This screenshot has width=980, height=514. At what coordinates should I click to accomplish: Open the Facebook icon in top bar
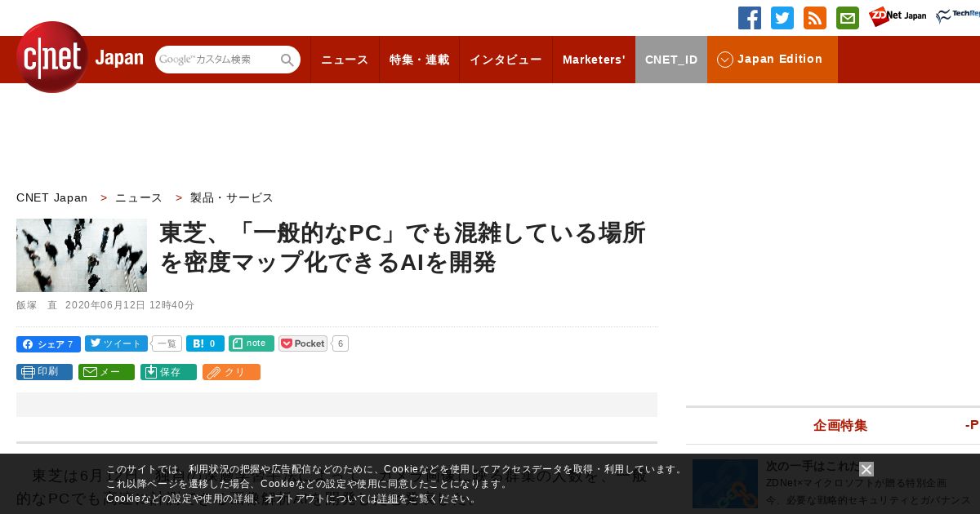click(750, 18)
